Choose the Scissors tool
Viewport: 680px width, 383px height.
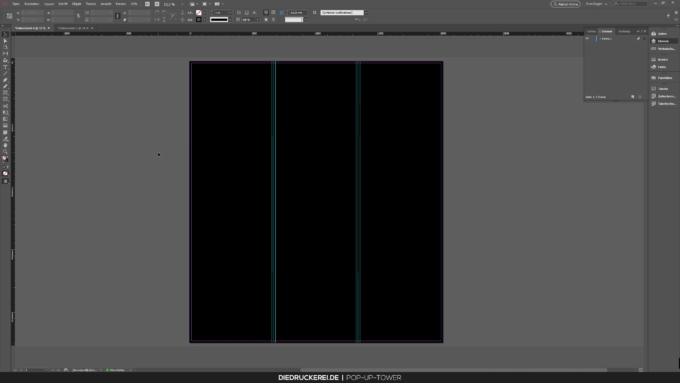coord(5,106)
